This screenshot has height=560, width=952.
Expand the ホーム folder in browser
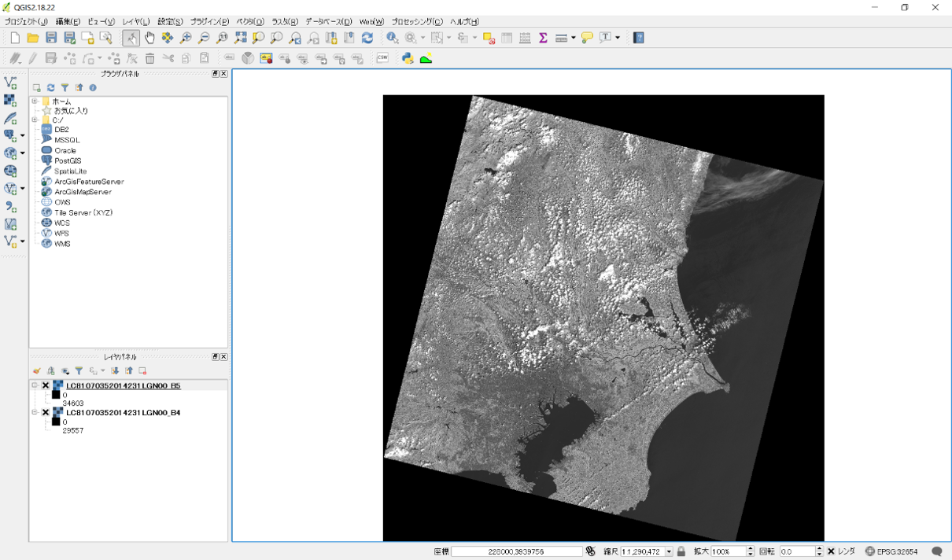pyautogui.click(x=35, y=101)
